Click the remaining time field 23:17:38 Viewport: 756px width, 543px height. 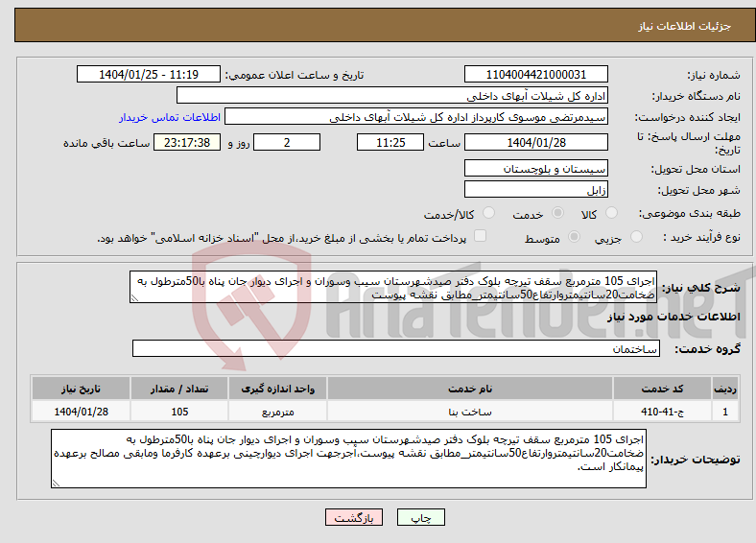[187, 142]
